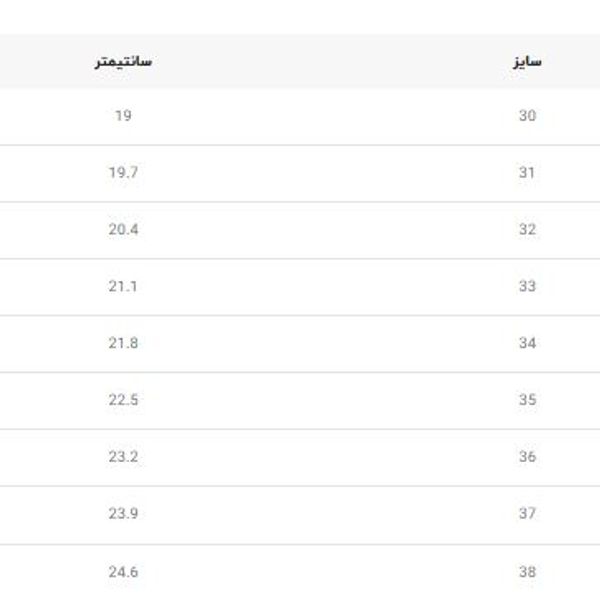The width and height of the screenshot is (600, 600).
Task: Click the 21.8 measurement value
Action: [x=123, y=344]
